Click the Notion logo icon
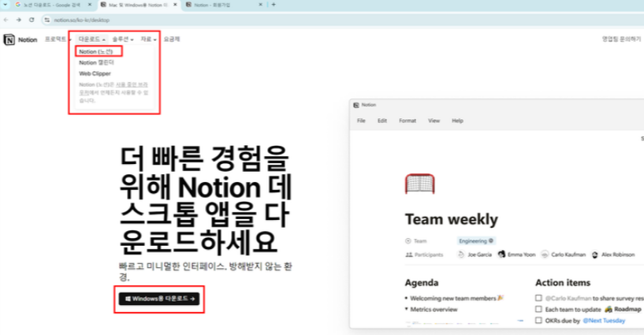The width and height of the screenshot is (644, 335). (9, 40)
